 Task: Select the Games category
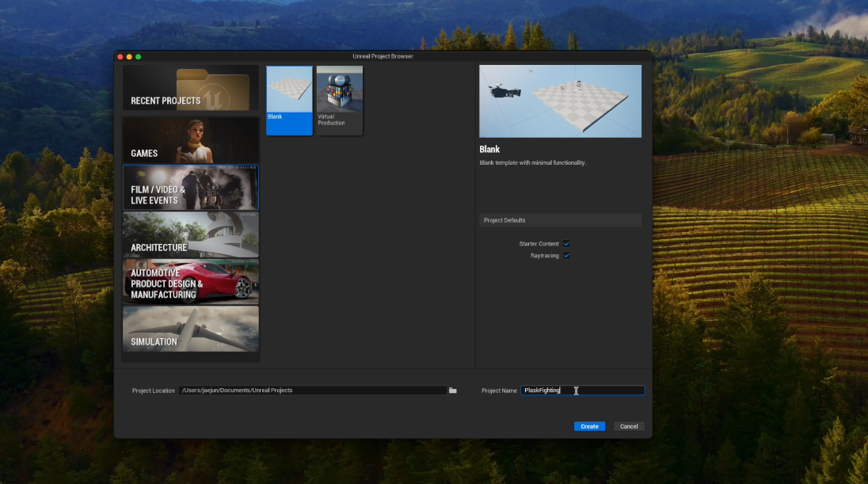click(x=190, y=140)
